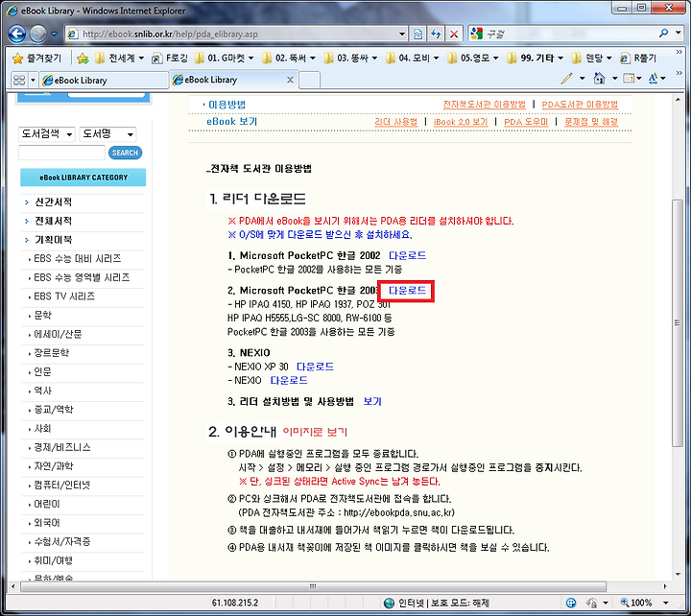691x616 pixels.
Task: Download the NEXIO XP 30 reader
Action: coord(315,367)
